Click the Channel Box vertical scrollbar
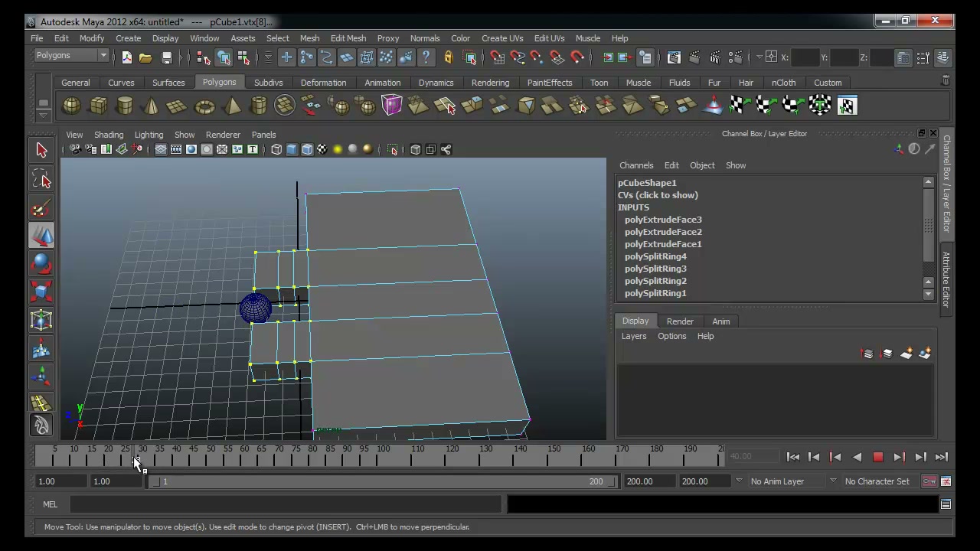Image resolution: width=980 pixels, height=551 pixels. click(929, 238)
